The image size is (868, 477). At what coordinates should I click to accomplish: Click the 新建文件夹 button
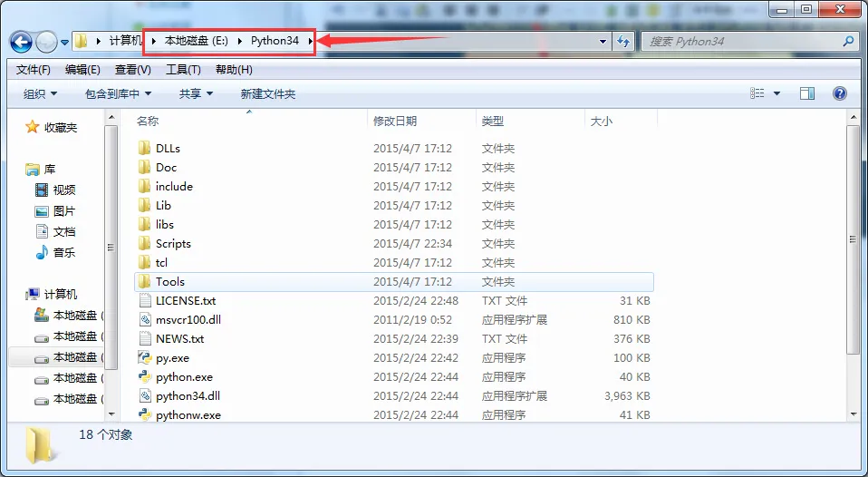268,94
